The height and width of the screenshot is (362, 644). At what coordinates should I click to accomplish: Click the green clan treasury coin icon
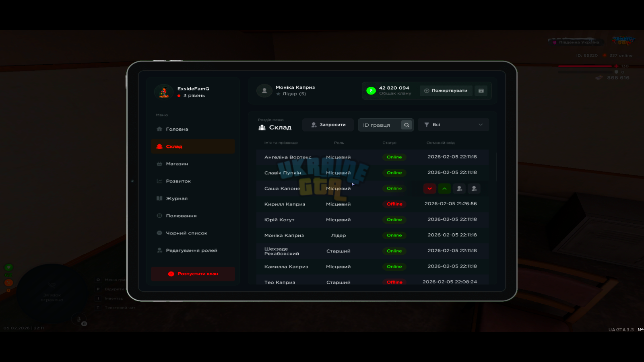(371, 91)
